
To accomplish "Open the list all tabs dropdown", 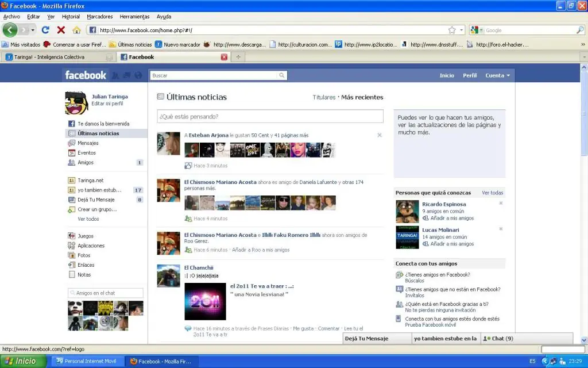I will coord(584,57).
